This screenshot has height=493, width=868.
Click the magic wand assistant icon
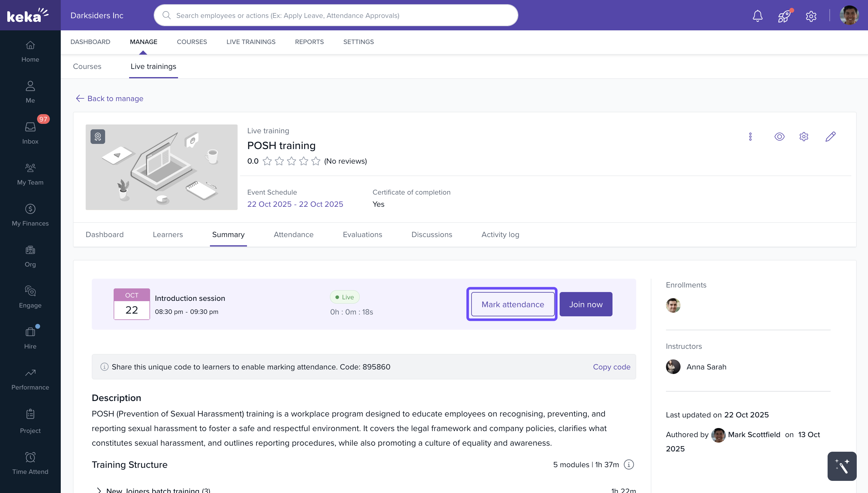pyautogui.click(x=842, y=466)
